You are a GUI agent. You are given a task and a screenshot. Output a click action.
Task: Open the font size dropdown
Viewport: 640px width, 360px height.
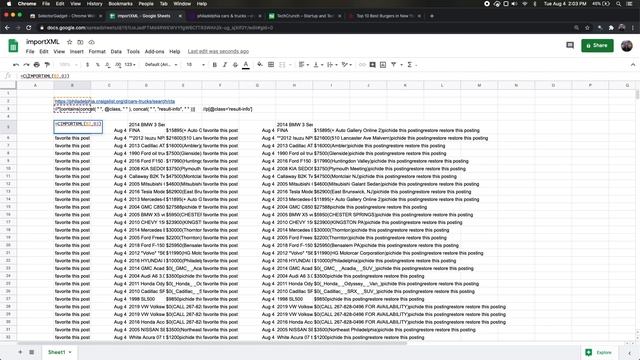(x=196, y=64)
